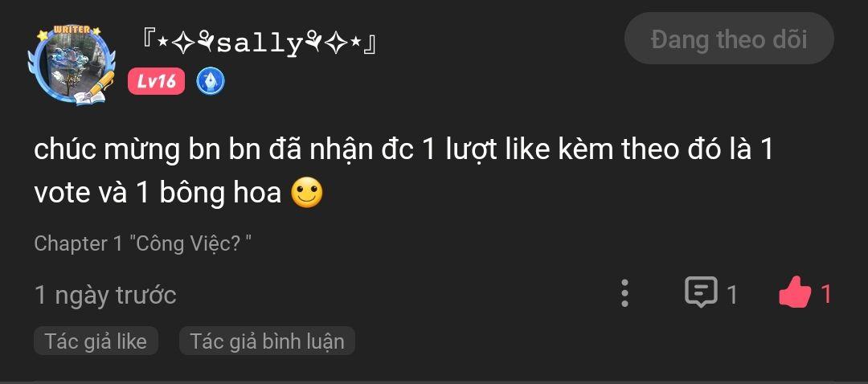Open the three-dot more options menu
Viewport: 868px width, 384px height.
tap(624, 293)
